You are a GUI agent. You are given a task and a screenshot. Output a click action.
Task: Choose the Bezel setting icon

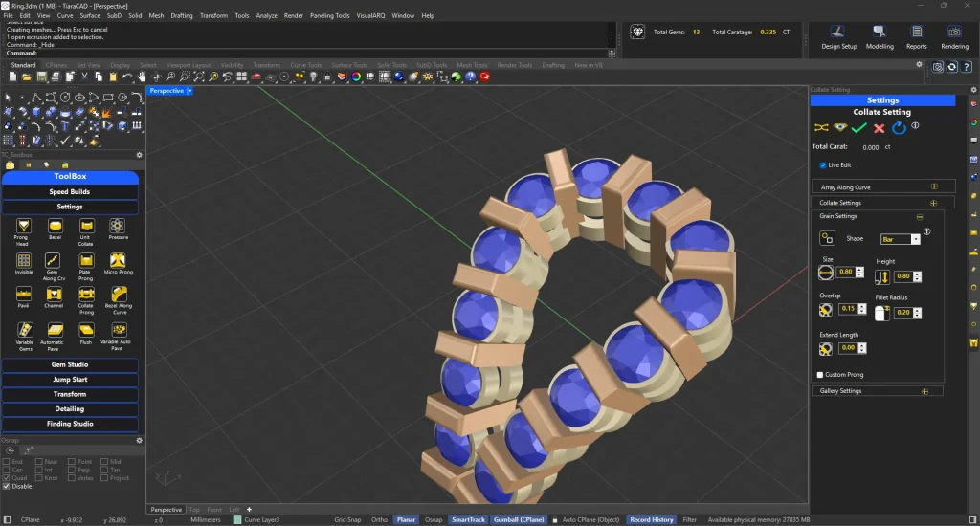55,226
